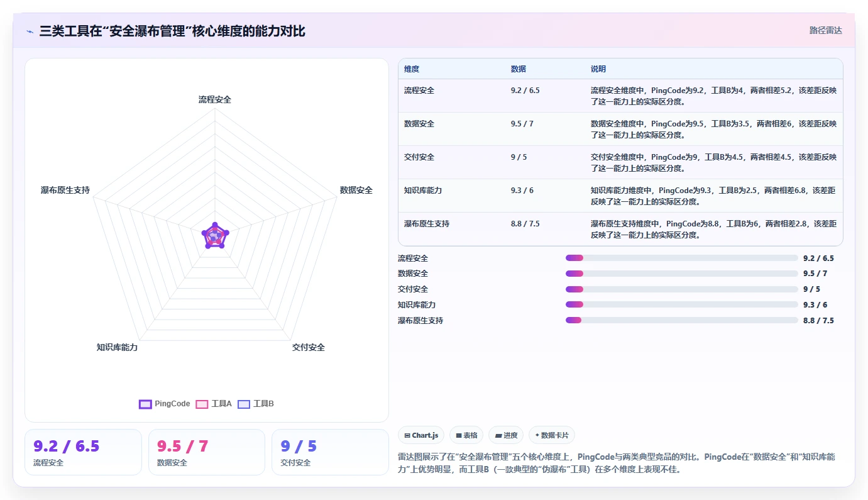Toggle the 工具B legend swatch
The height and width of the screenshot is (500, 868).
tap(244, 404)
